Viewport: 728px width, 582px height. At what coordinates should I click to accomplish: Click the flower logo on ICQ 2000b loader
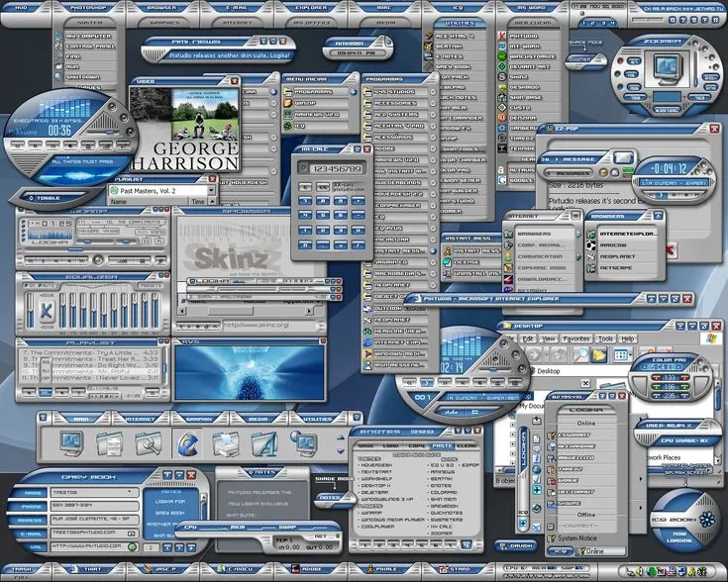pyautogui.click(x=707, y=520)
